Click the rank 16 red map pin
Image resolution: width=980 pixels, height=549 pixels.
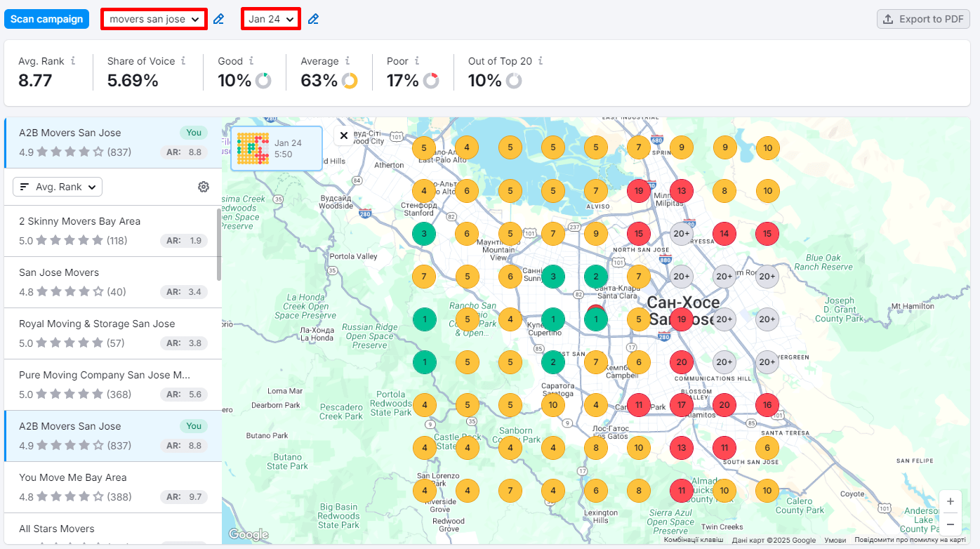click(x=767, y=405)
